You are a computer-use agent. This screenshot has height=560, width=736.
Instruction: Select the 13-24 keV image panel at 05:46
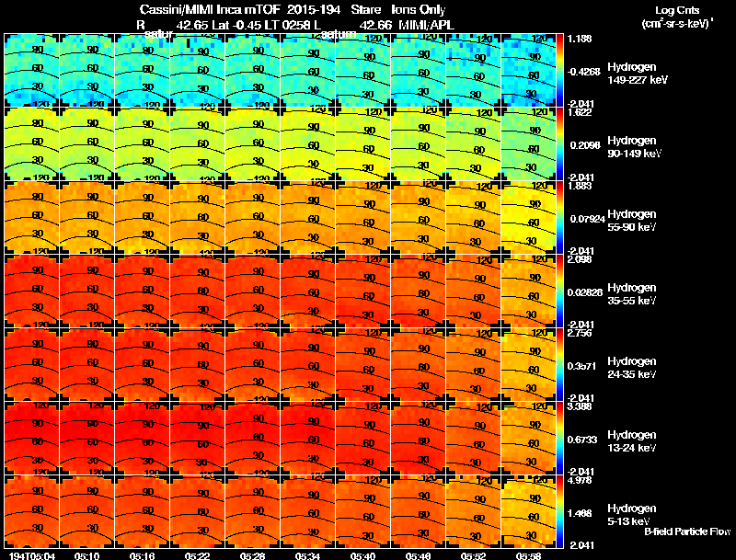[x=419, y=439]
